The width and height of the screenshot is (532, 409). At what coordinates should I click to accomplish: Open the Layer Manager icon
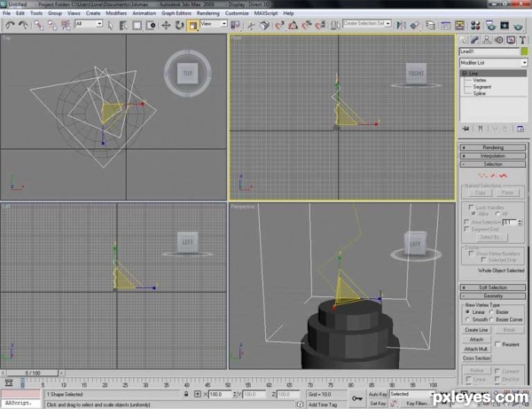[x=430, y=26]
